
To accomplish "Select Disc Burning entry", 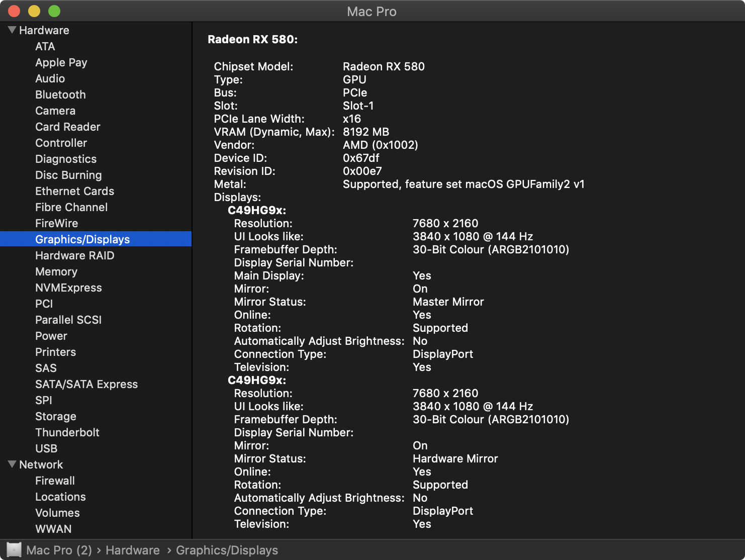I will point(68,175).
